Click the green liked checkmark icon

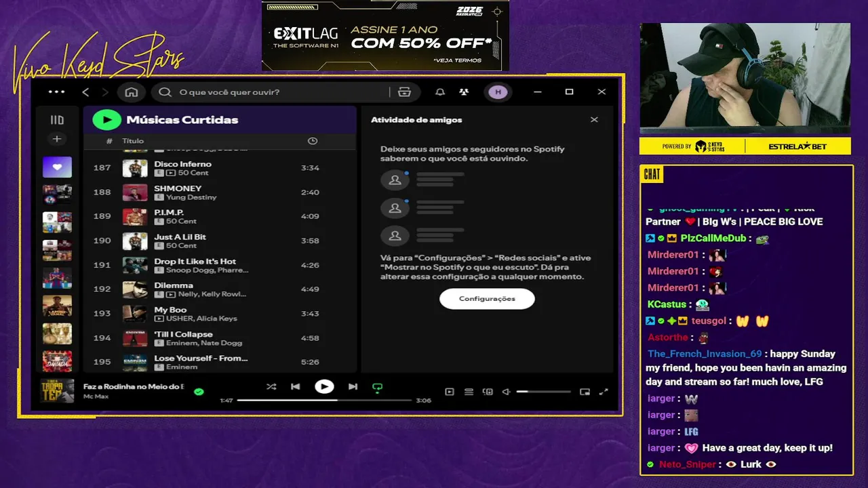[x=199, y=392]
